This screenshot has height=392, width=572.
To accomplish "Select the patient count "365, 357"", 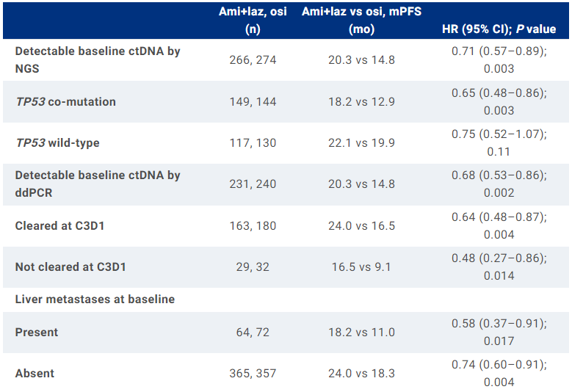I will pos(252,374).
